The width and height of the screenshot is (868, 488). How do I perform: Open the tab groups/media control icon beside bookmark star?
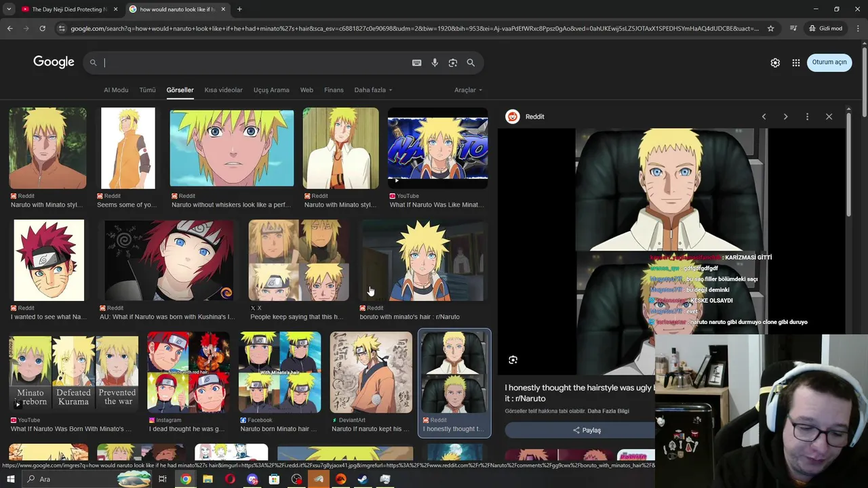coord(793,28)
